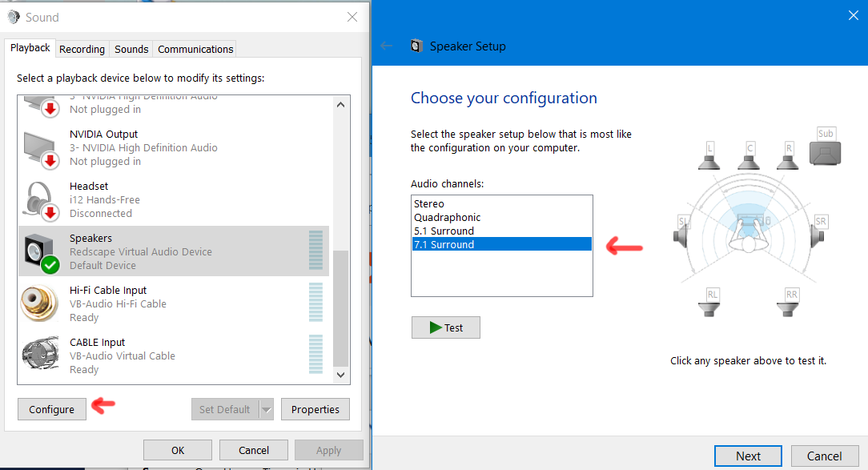Click Apply in the Sound dialog
Viewport: 868px width, 470px height.
tap(329, 450)
